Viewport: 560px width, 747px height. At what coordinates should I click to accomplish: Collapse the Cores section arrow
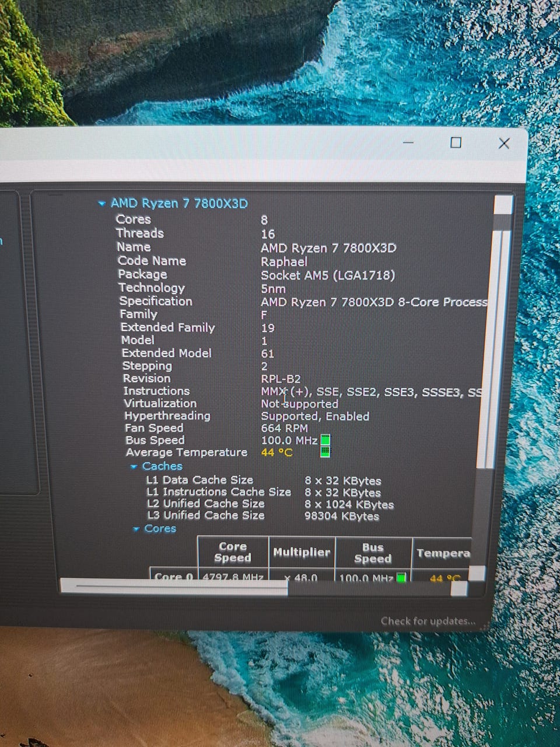point(136,529)
